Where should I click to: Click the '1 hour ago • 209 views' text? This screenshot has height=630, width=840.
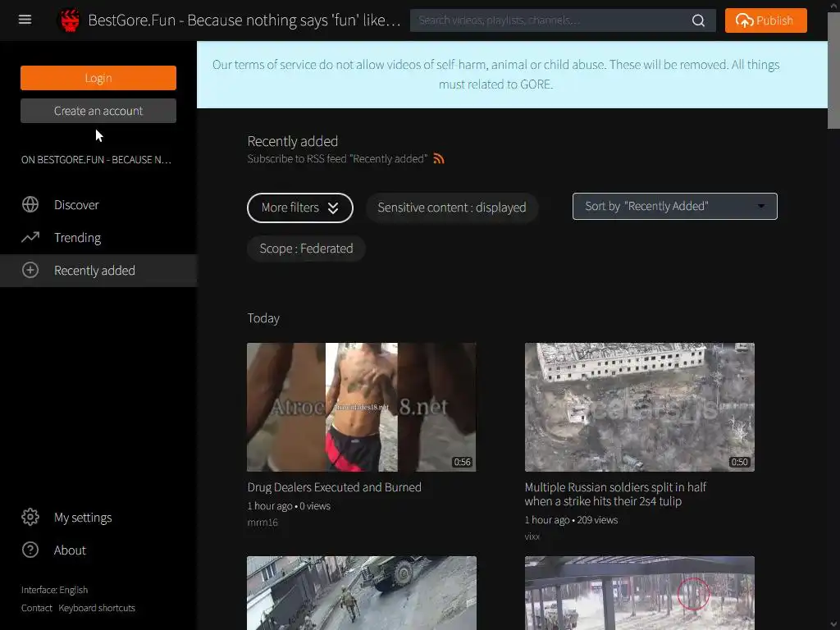571,519
